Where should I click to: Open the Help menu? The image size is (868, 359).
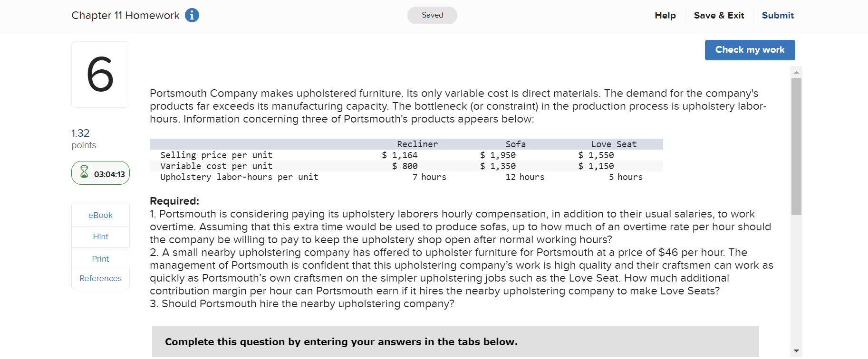click(x=665, y=15)
